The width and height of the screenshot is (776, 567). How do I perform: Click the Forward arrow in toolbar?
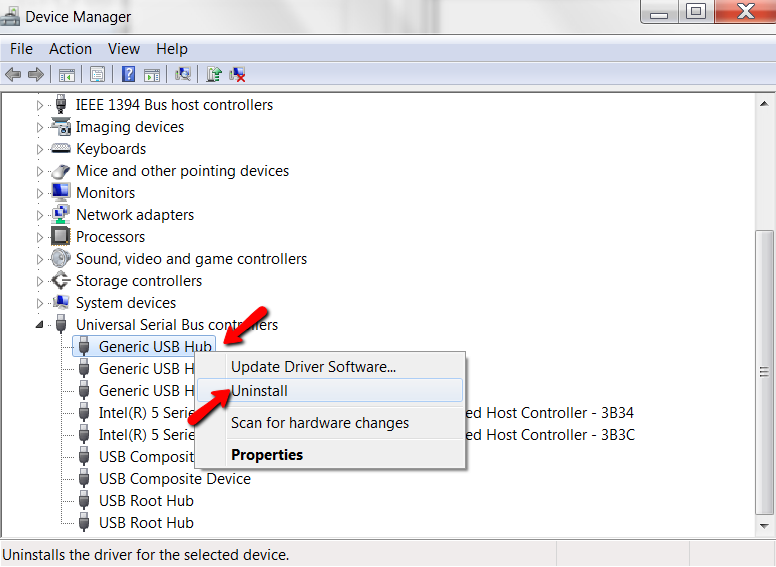coord(36,74)
